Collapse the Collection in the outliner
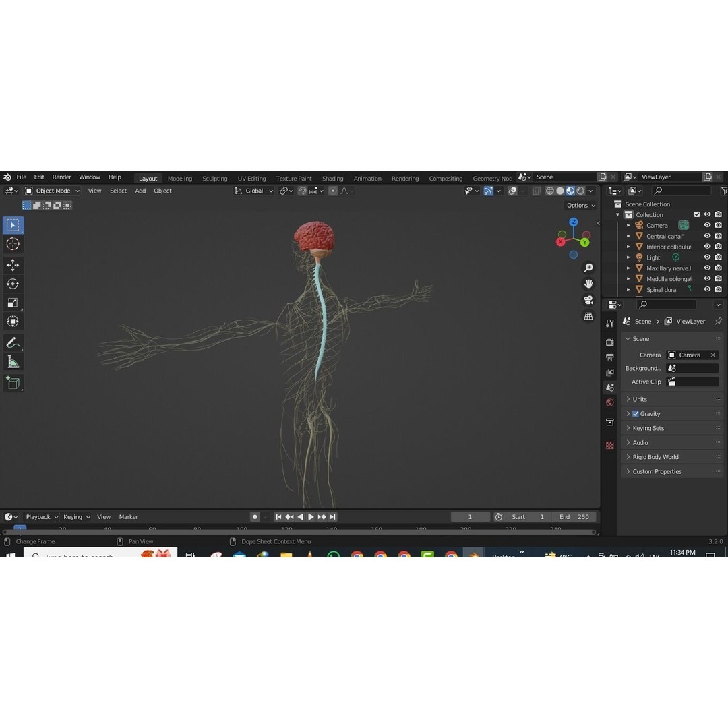The width and height of the screenshot is (728, 728). [617, 214]
